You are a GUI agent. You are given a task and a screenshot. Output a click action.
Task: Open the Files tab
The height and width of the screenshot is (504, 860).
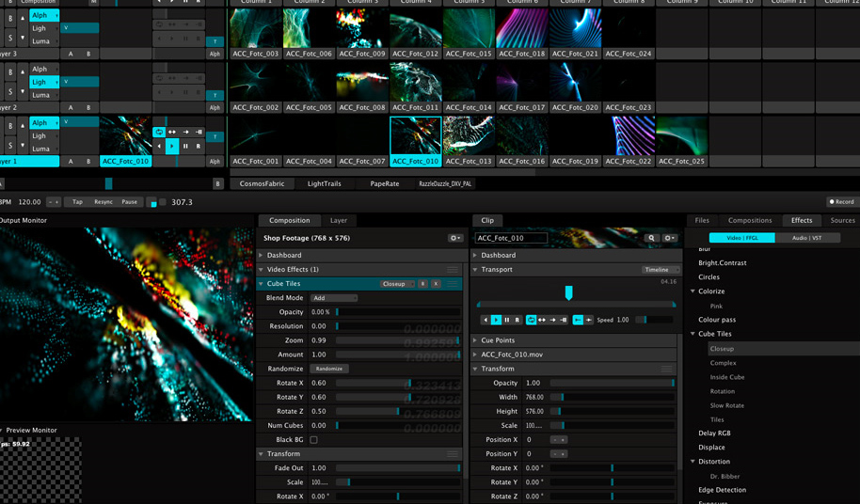[702, 221]
